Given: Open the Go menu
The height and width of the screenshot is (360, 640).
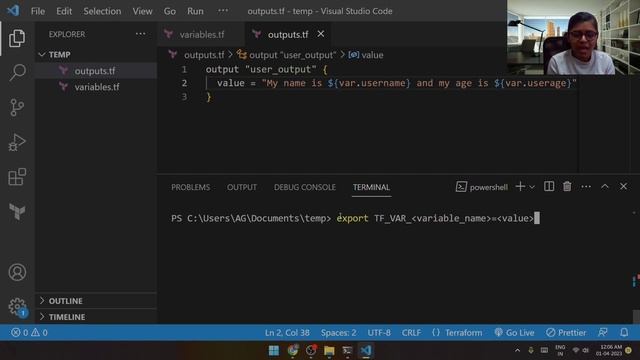Looking at the screenshot, I should 170,11.
